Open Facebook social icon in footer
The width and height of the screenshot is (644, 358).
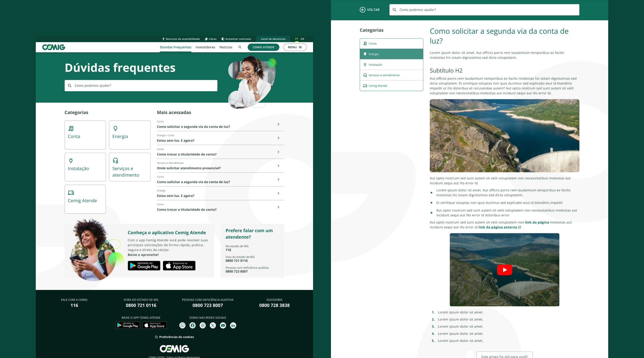click(193, 325)
